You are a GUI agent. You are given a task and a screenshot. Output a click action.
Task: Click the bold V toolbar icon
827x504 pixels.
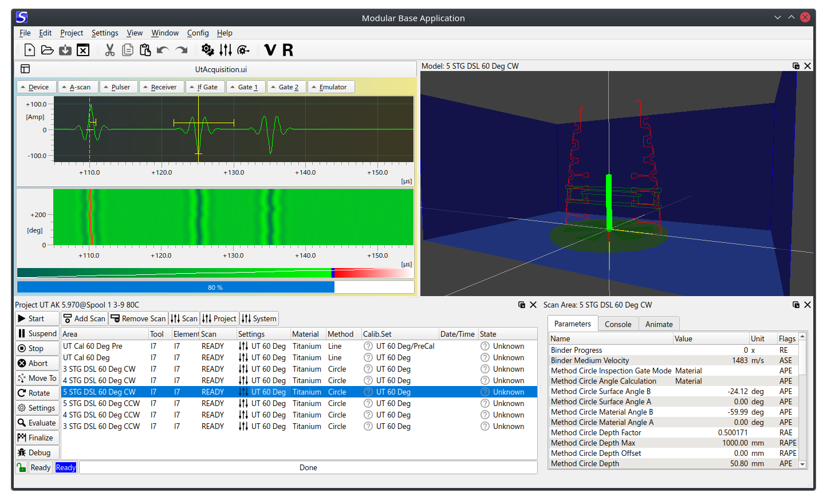270,50
